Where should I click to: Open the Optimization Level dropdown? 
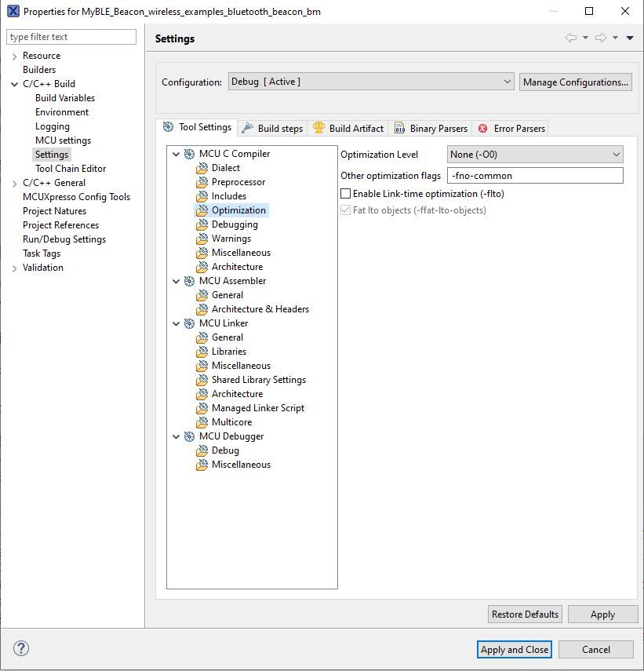tap(535, 155)
